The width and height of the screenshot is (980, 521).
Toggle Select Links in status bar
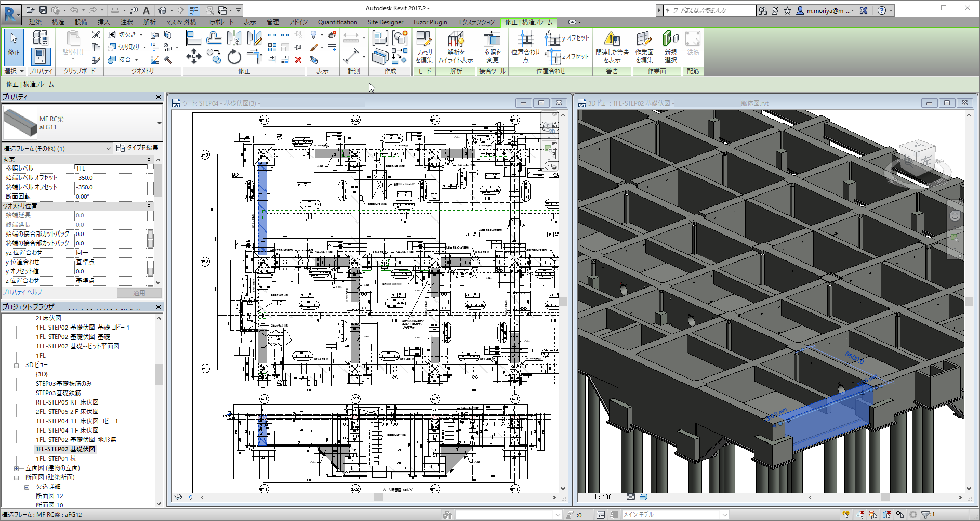(x=846, y=515)
